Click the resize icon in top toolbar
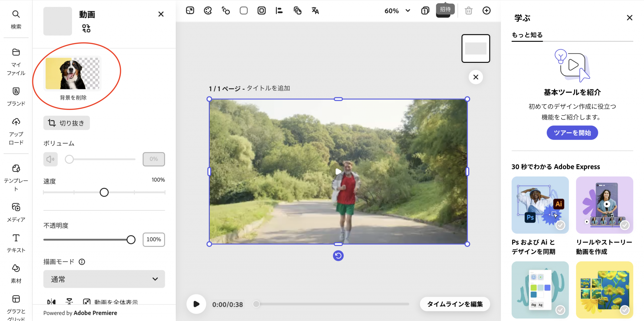 click(190, 11)
